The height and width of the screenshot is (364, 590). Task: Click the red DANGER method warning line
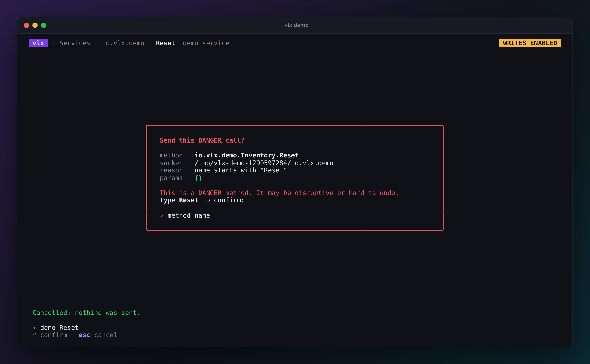point(279,193)
